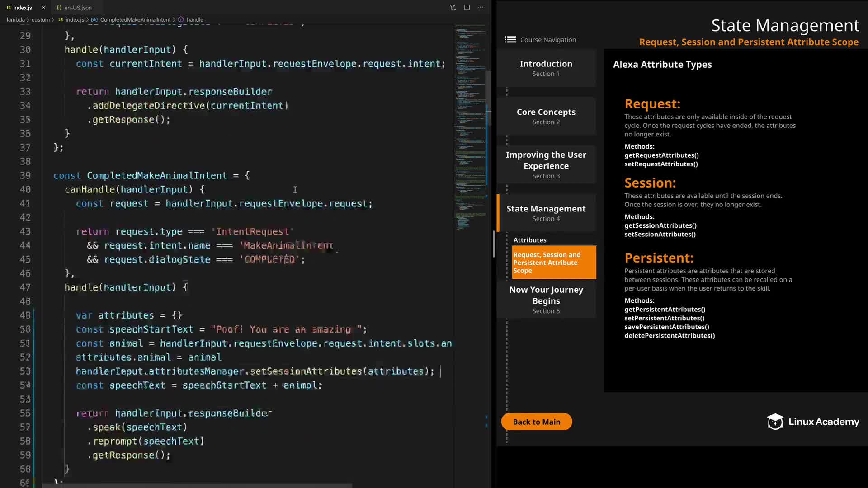Click the handle method breadcrumb symbol
The width and height of the screenshot is (868, 488).
tap(194, 20)
